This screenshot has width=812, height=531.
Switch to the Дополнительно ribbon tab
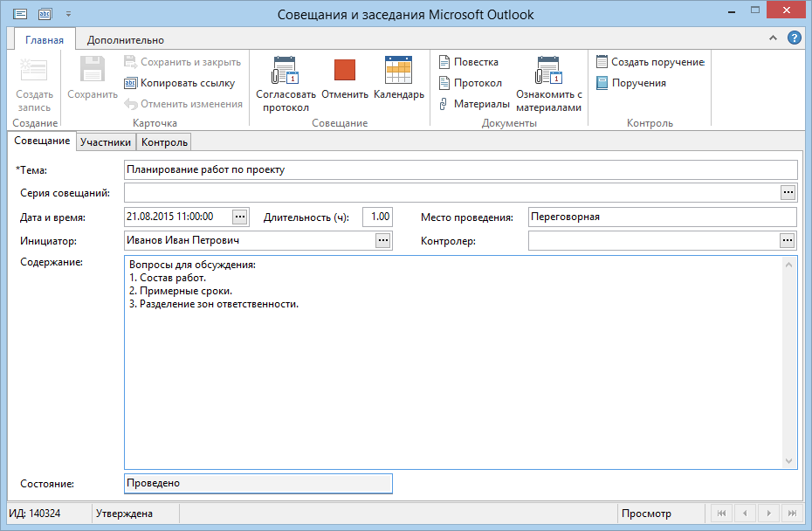point(125,39)
